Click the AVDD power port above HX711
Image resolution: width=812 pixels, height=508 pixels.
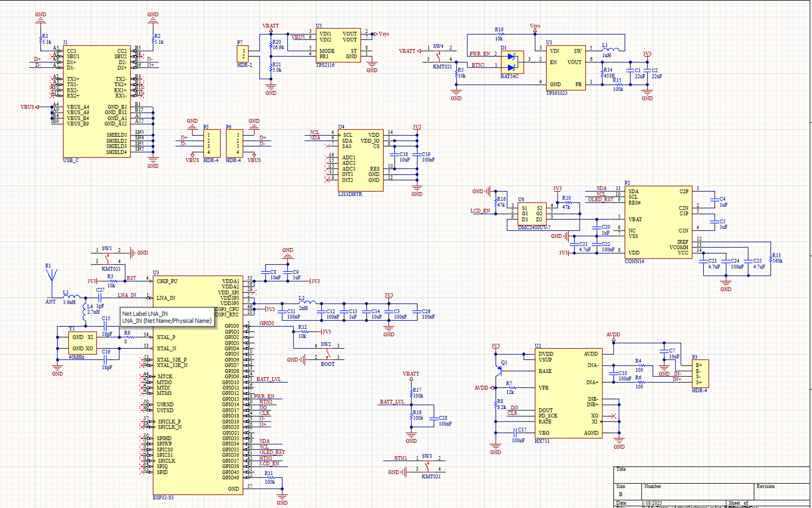click(613, 337)
